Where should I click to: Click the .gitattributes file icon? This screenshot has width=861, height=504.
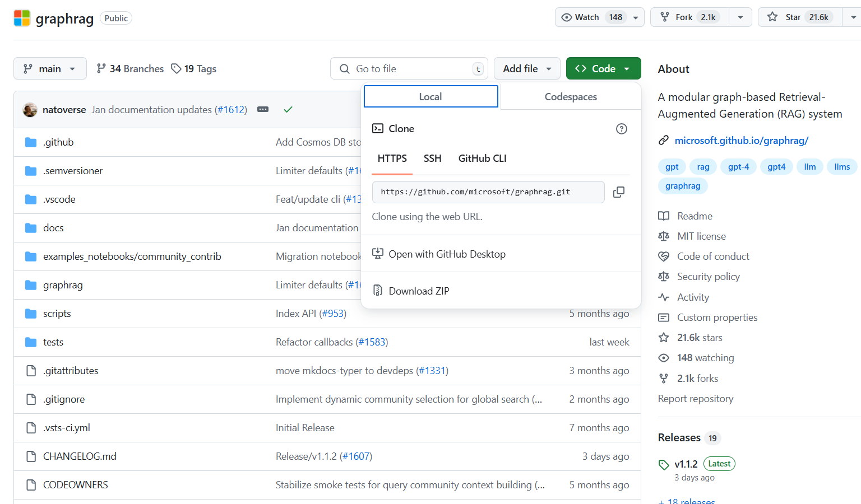click(x=31, y=371)
